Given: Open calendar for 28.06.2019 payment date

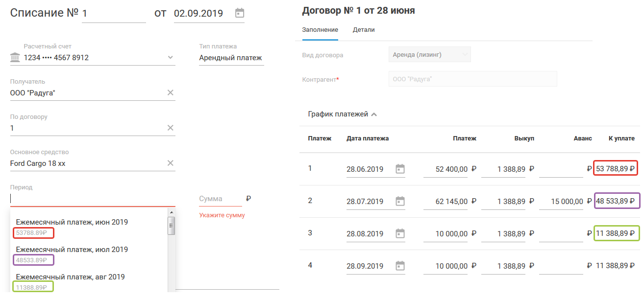Looking at the screenshot, I should click(x=400, y=169).
